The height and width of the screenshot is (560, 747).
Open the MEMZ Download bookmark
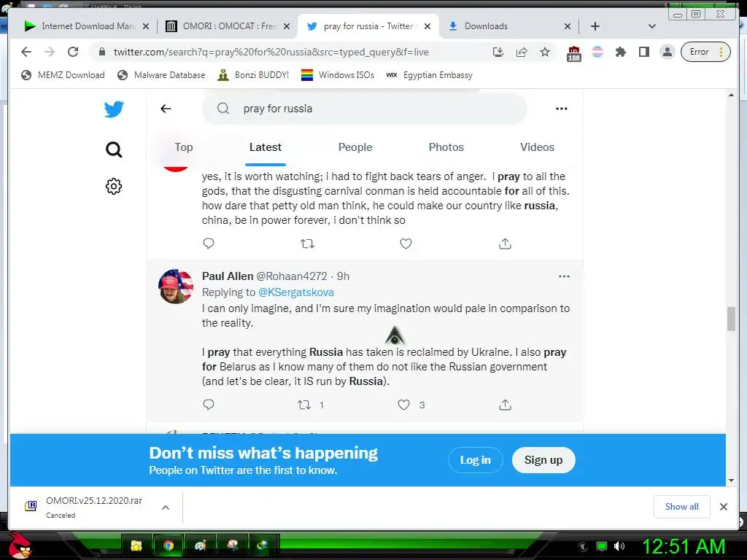pyautogui.click(x=63, y=75)
